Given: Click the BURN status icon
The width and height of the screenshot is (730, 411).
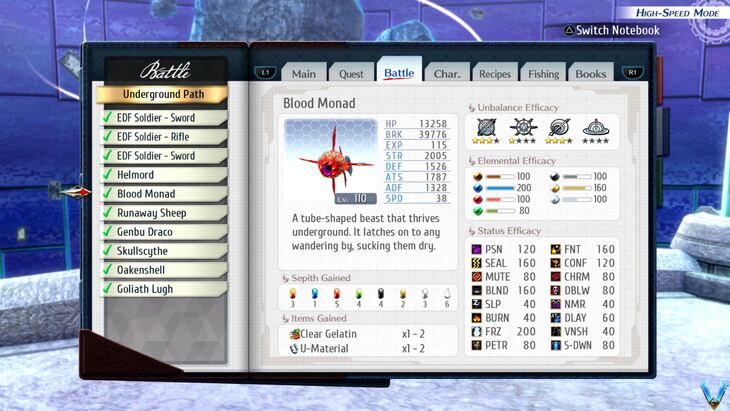Looking at the screenshot, I should [x=476, y=318].
